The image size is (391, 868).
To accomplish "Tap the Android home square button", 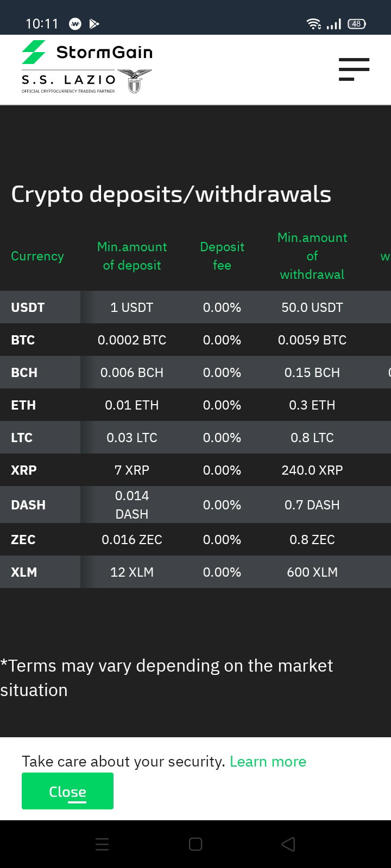I will 195,844.
